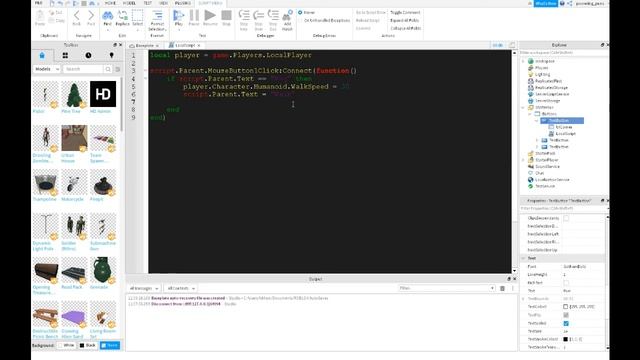Click Expand All Folds
This screenshot has width=640, height=360.
click(x=404, y=20)
